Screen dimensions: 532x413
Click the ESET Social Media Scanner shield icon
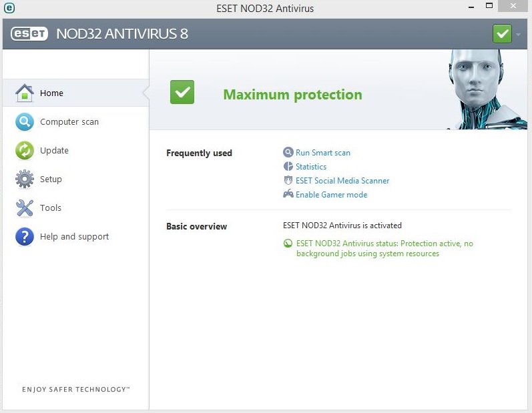pos(288,181)
